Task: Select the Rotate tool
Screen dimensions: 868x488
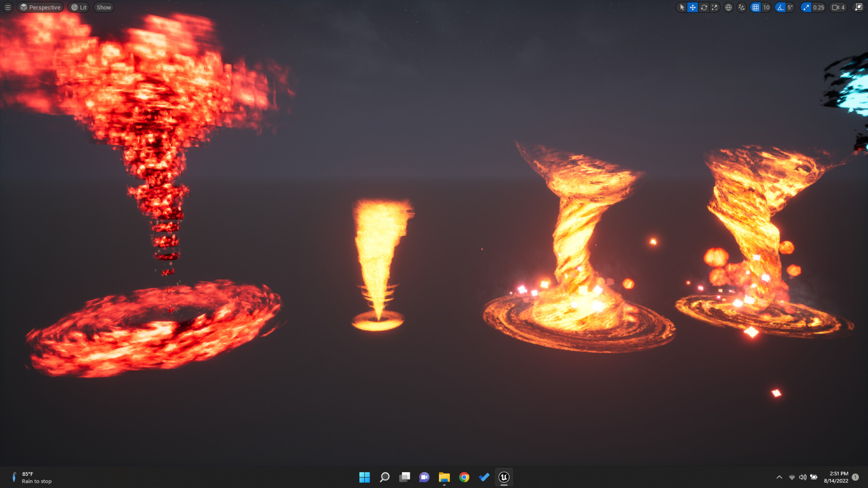Action: (x=704, y=7)
